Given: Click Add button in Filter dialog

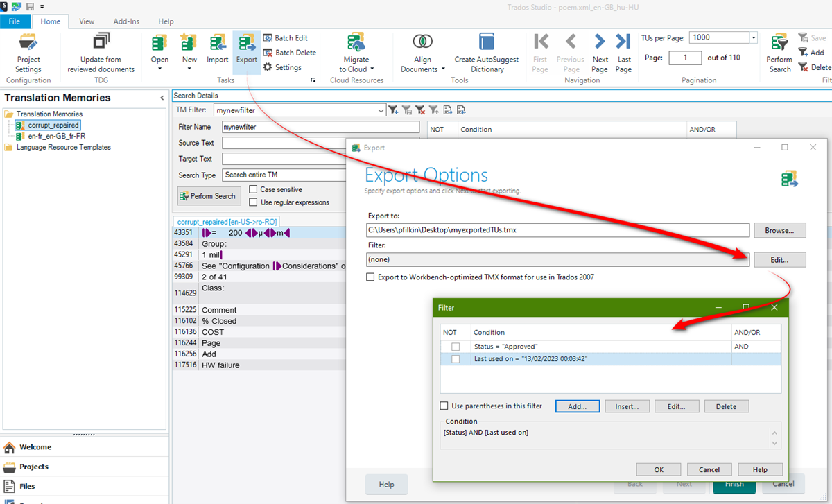Looking at the screenshot, I should 578,406.
